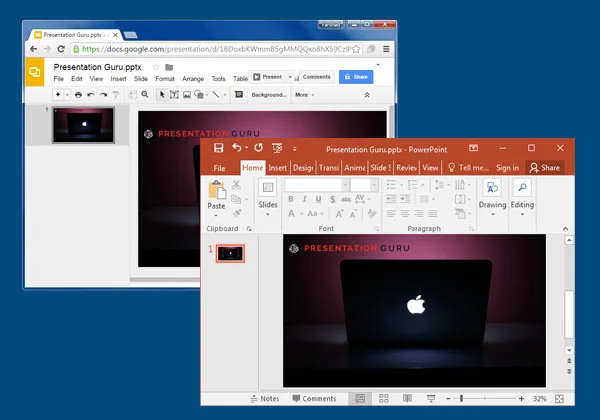Viewport: 600px width, 420px height.
Task: Click Fit slide to window icon
Action: (559, 399)
